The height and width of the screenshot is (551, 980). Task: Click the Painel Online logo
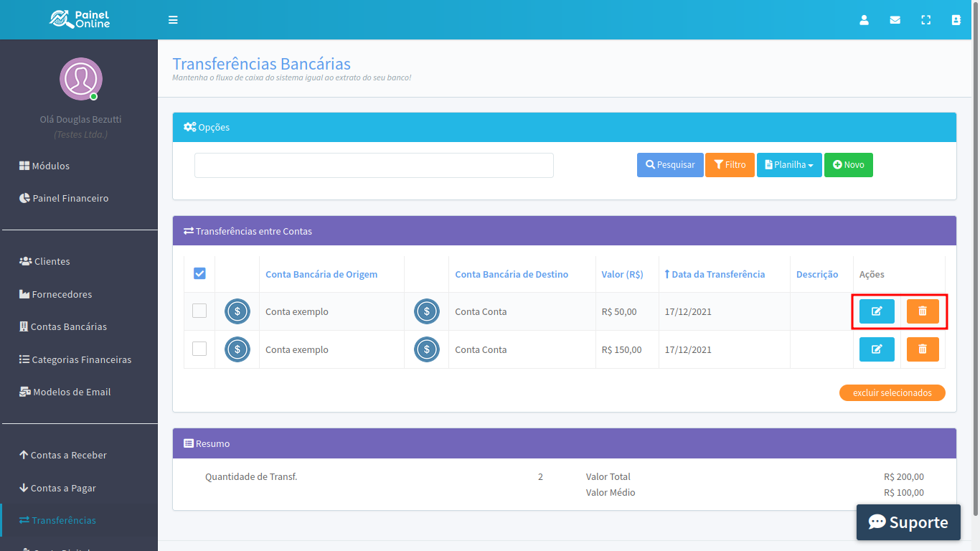tap(79, 19)
